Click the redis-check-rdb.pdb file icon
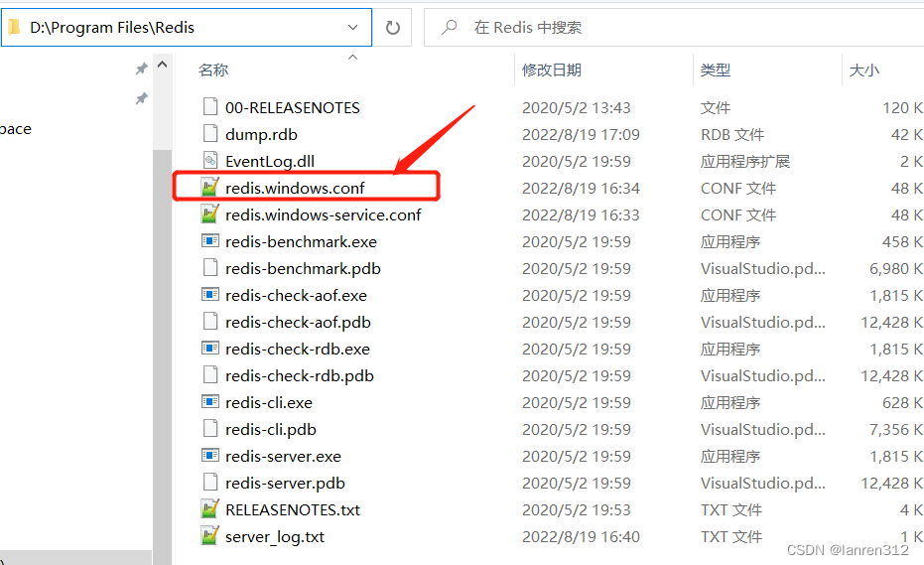The image size is (924, 565). pos(209,375)
